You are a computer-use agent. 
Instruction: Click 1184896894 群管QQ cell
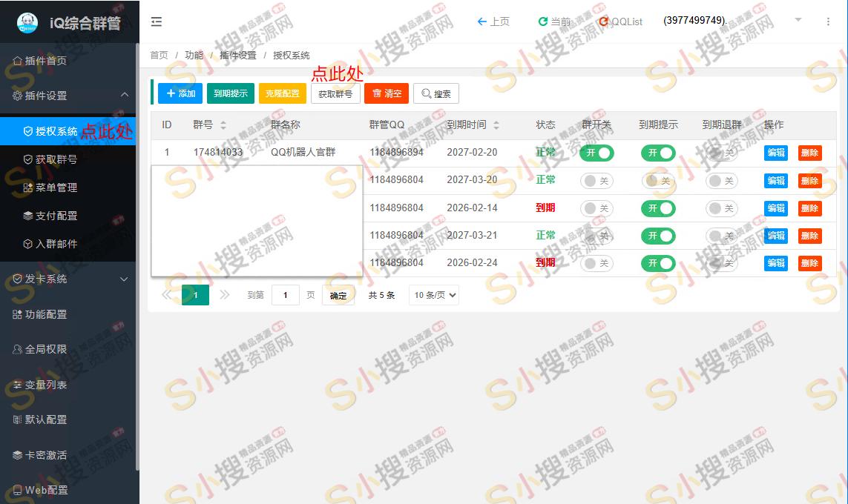396,153
